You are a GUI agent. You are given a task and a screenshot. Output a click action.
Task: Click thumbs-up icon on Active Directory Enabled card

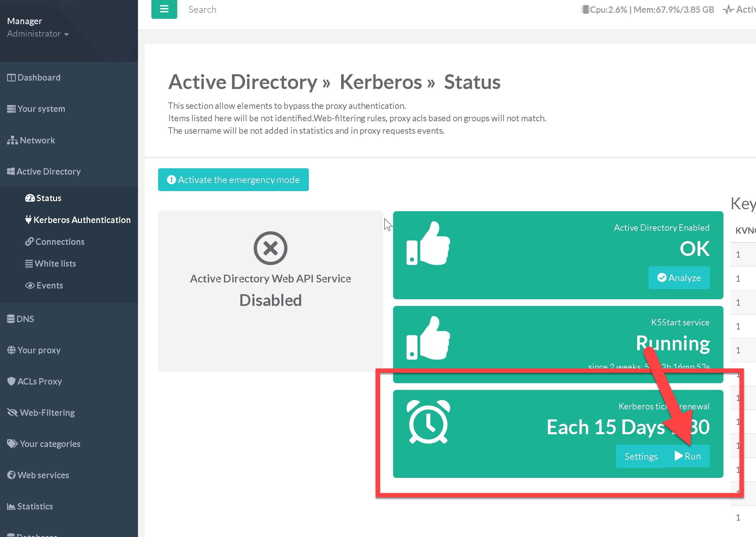[x=428, y=243]
